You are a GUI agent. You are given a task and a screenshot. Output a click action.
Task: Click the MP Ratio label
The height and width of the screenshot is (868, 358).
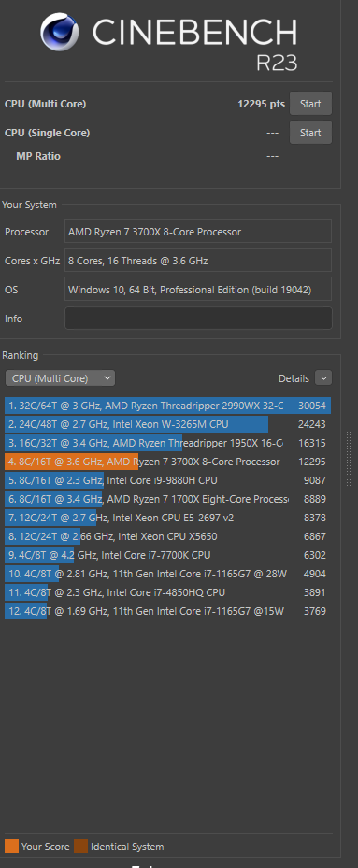(x=38, y=156)
